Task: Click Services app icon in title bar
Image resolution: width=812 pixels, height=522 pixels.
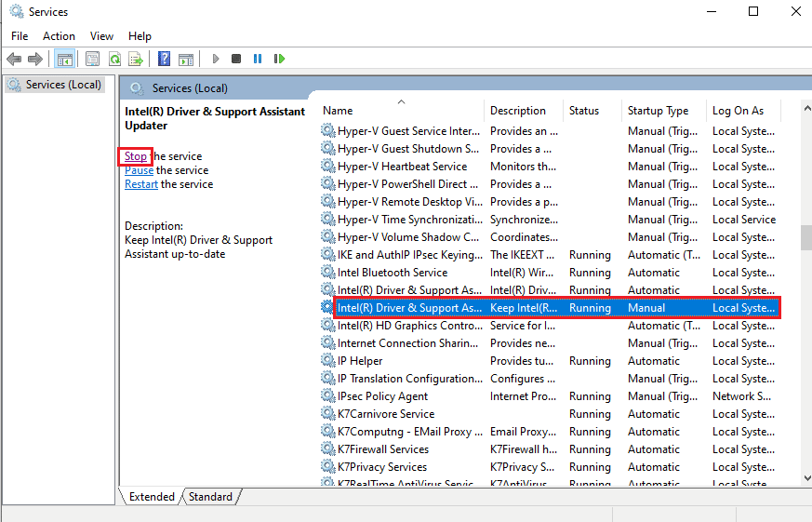Action: click(17, 11)
